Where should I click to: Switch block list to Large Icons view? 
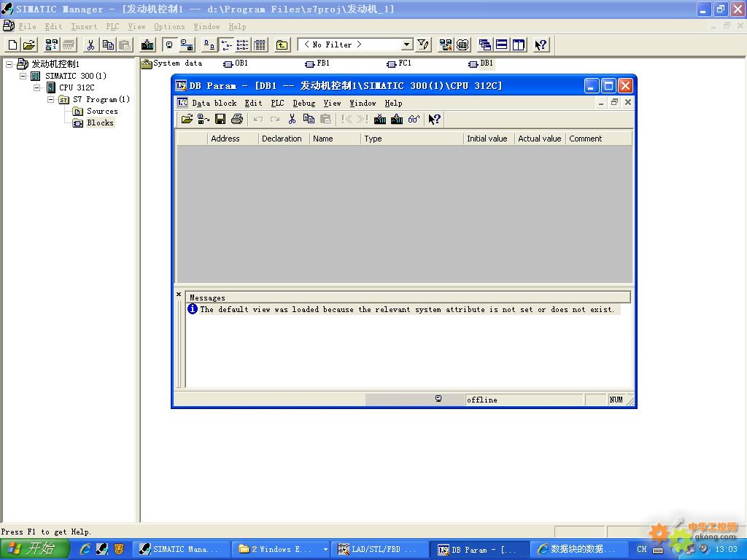pos(209,44)
